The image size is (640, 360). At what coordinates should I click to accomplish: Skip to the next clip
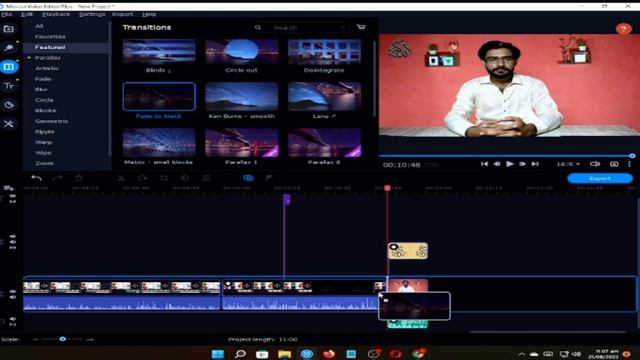535,164
